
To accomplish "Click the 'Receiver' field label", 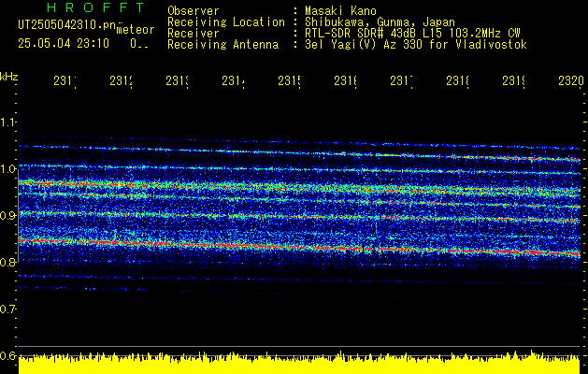I will pyautogui.click(x=194, y=34).
